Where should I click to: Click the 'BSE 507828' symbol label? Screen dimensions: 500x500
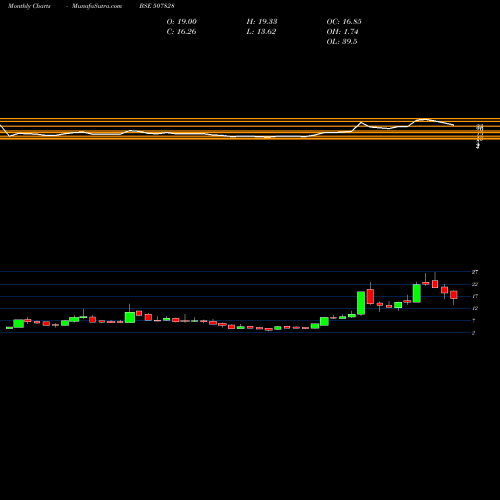[x=157, y=6]
